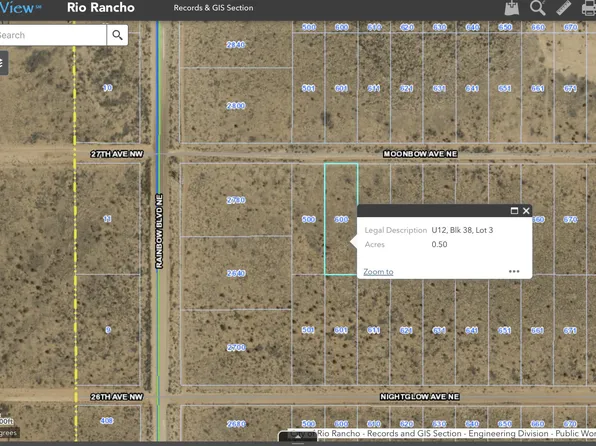Expand the bottom attribute table arrow

coord(298,437)
